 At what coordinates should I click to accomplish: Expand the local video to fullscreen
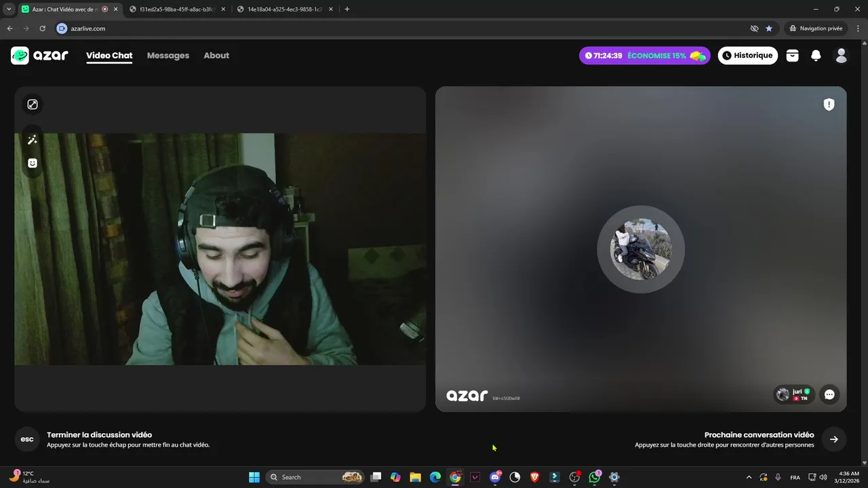coord(33,104)
